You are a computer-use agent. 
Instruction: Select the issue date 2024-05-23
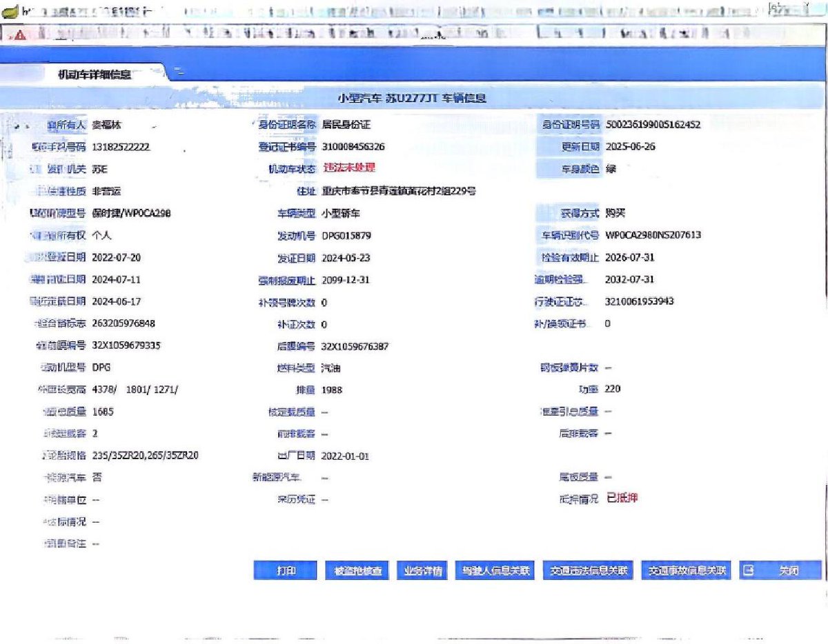(347, 258)
